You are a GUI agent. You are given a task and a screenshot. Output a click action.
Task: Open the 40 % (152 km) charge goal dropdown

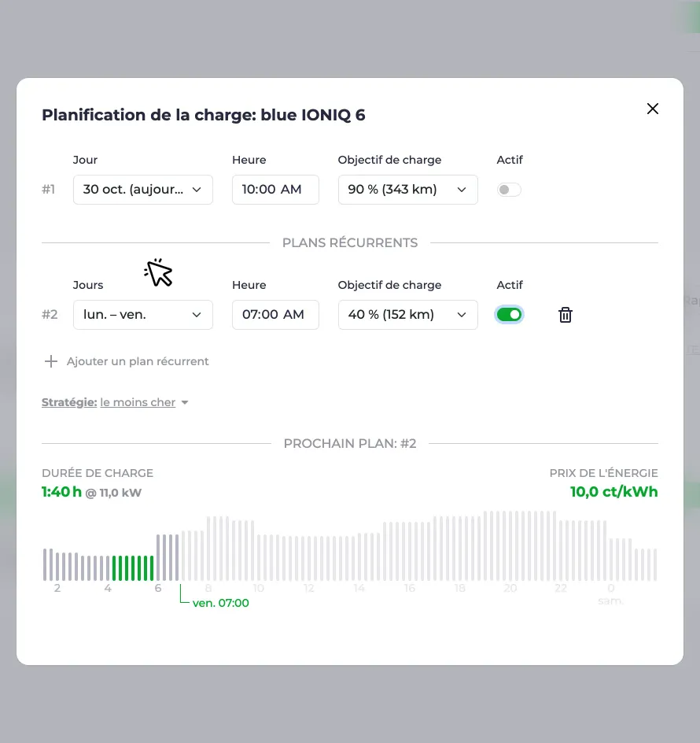coord(407,315)
